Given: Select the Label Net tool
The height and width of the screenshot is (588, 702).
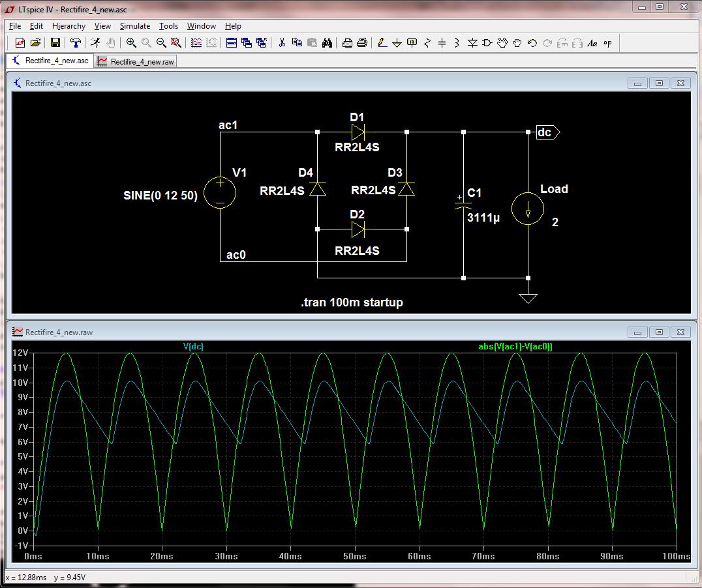Looking at the screenshot, I should [412, 43].
